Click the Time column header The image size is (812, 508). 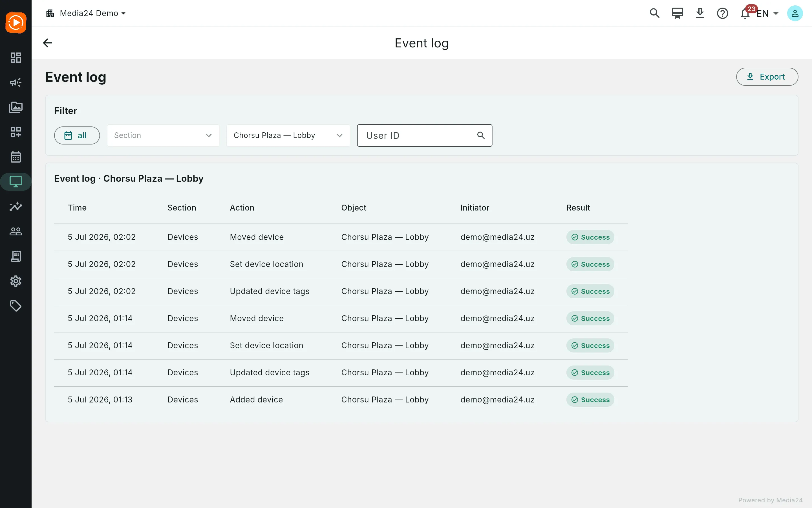click(x=77, y=208)
